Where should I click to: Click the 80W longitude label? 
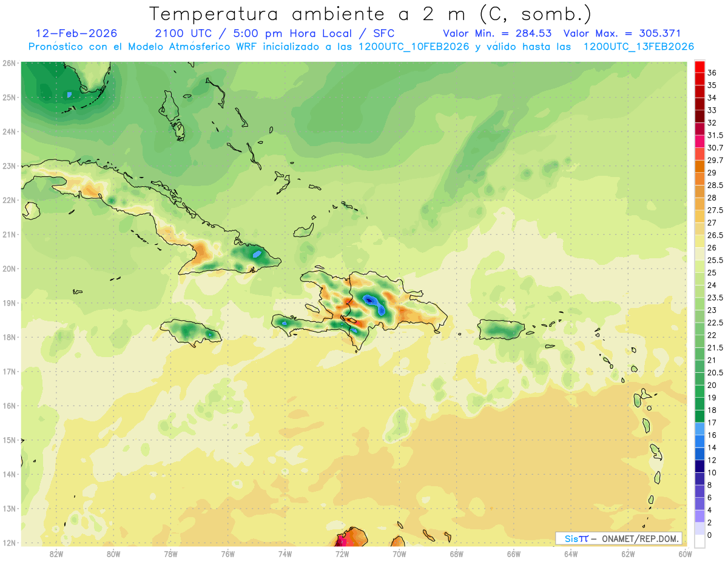click(113, 554)
